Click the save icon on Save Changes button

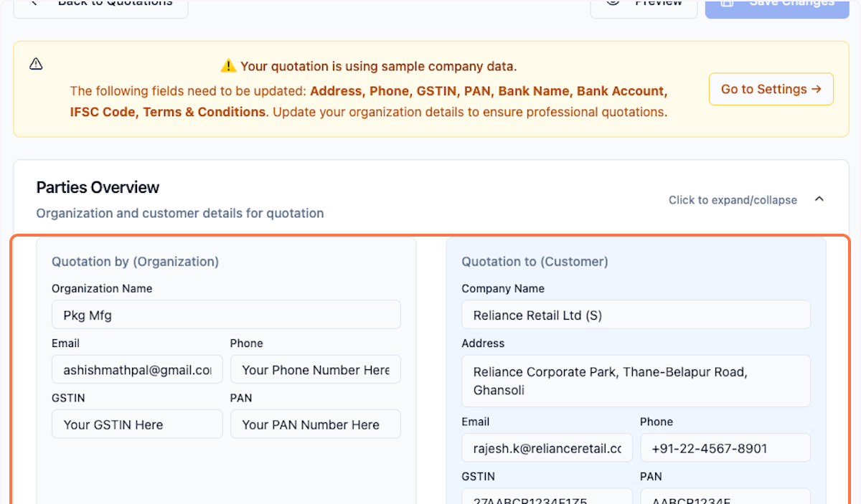[728, 4]
